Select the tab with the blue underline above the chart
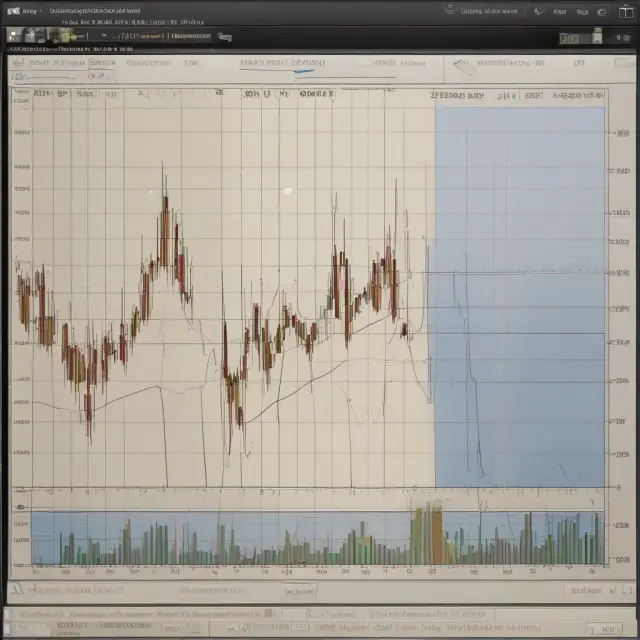This screenshot has height=640, width=640. click(x=309, y=63)
